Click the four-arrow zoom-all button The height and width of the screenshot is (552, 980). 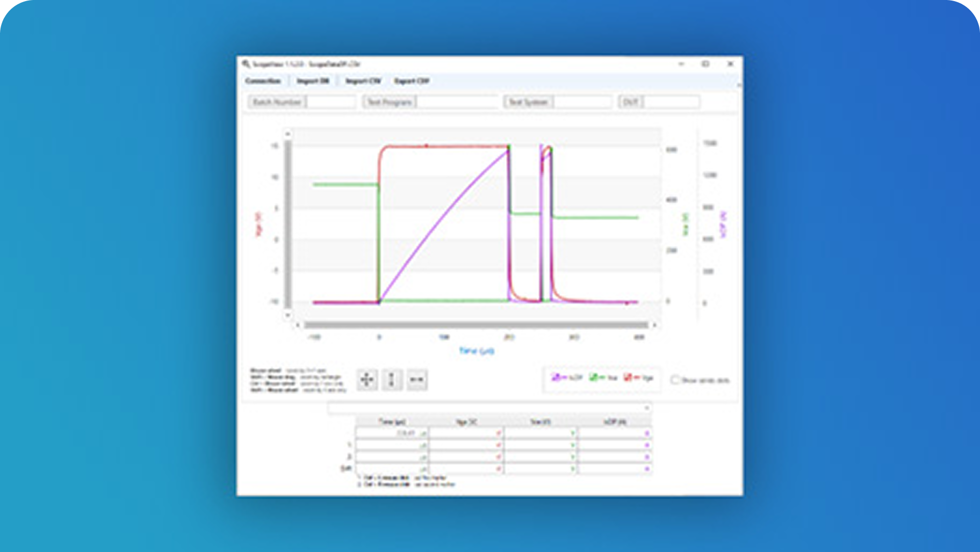[x=367, y=380]
